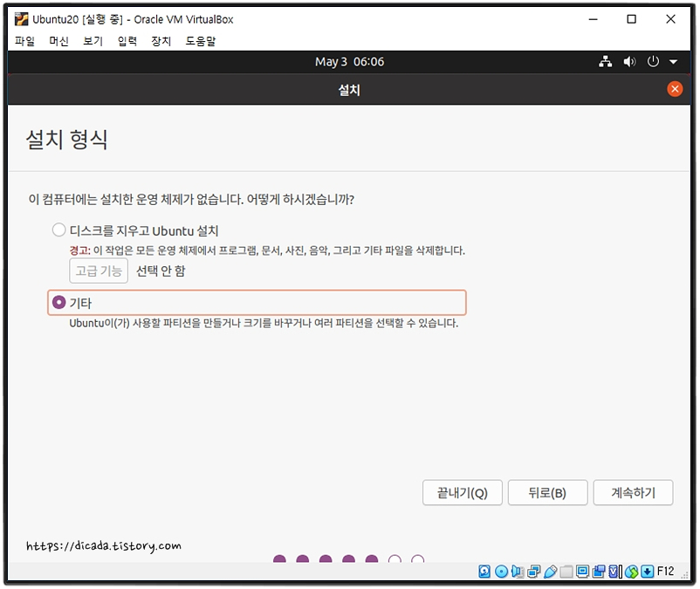The width and height of the screenshot is (700, 589).
Task: Click the optical disc drive status icon
Action: 501,572
